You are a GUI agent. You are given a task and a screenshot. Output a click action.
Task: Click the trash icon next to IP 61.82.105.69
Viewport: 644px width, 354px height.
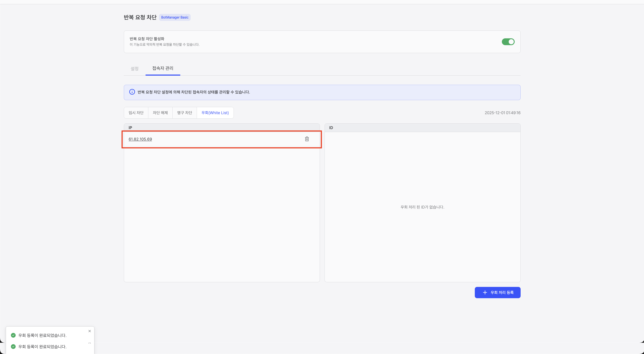[x=307, y=139]
